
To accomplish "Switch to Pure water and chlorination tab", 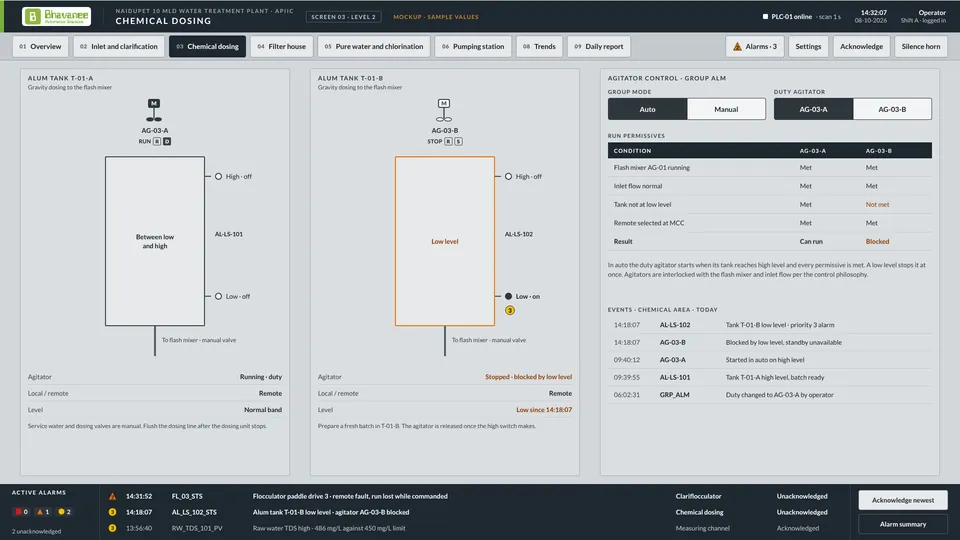I will (x=374, y=47).
